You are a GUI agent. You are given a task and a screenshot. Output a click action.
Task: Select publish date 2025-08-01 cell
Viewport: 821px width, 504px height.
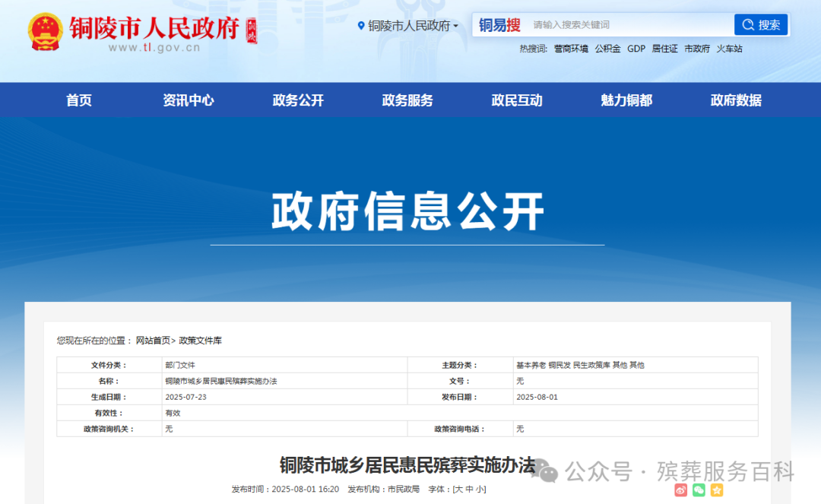[636, 397]
